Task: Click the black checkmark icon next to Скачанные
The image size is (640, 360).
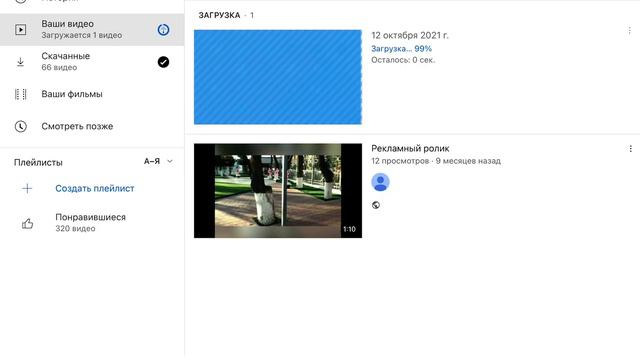Action: tap(163, 62)
